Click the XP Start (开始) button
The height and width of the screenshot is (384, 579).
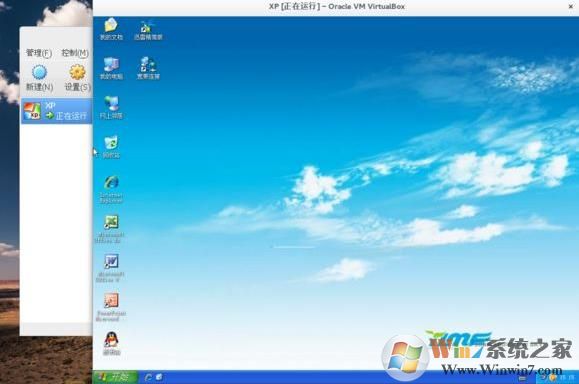116,377
